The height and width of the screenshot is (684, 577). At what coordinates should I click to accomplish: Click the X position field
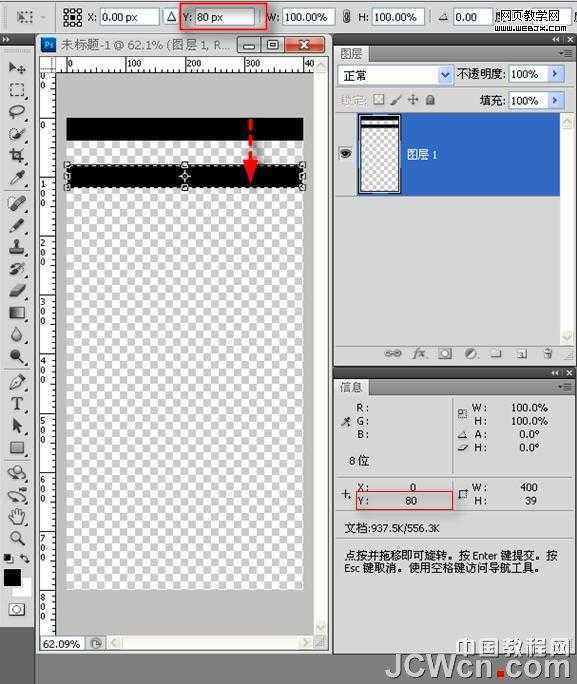click(130, 17)
